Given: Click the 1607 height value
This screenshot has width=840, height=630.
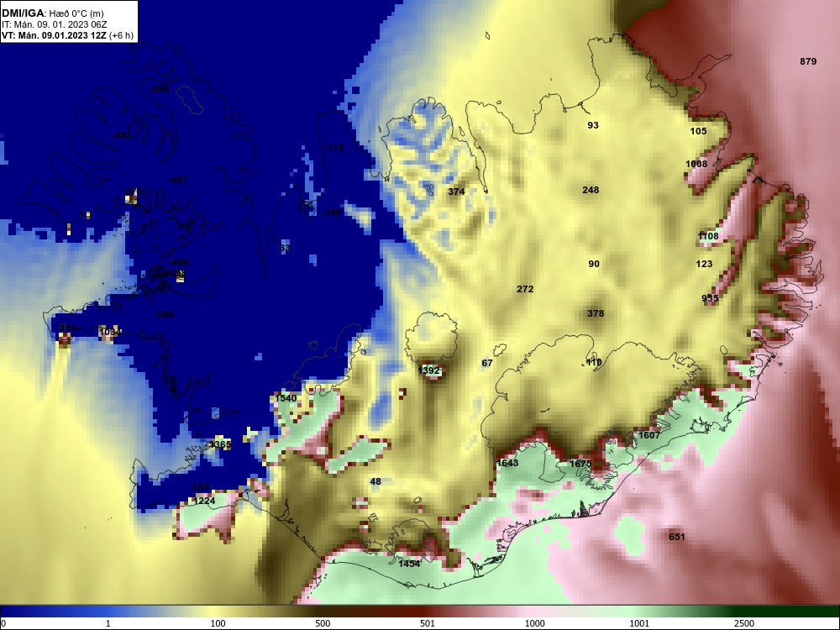Looking at the screenshot, I should (649, 435).
